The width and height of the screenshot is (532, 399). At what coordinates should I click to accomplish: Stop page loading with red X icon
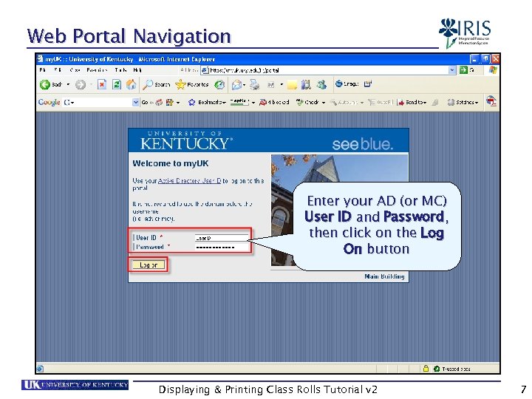[x=102, y=84]
